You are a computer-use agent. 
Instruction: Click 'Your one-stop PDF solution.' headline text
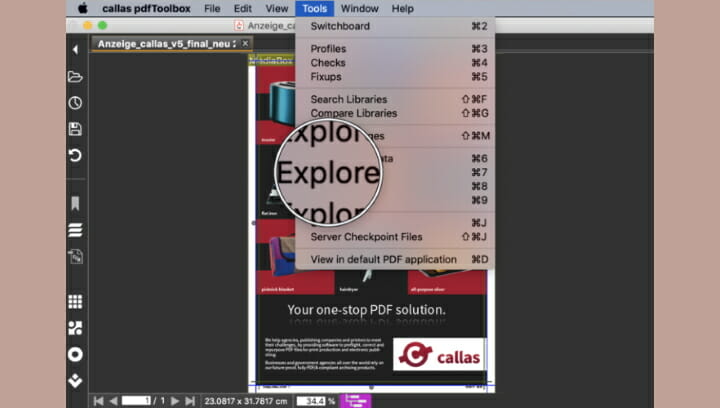click(x=366, y=310)
